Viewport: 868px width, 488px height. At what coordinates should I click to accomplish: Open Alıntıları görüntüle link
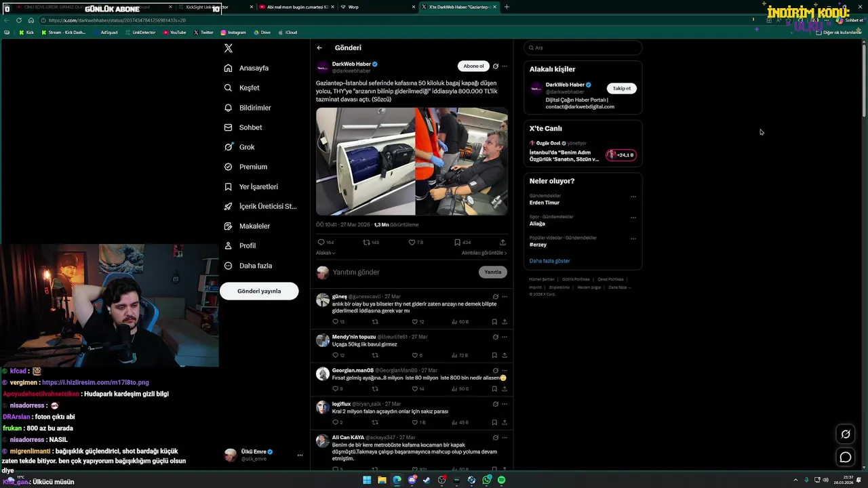484,253
